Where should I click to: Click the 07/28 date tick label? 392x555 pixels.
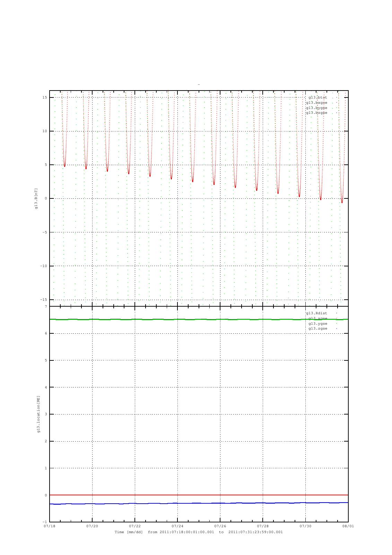point(263,526)
